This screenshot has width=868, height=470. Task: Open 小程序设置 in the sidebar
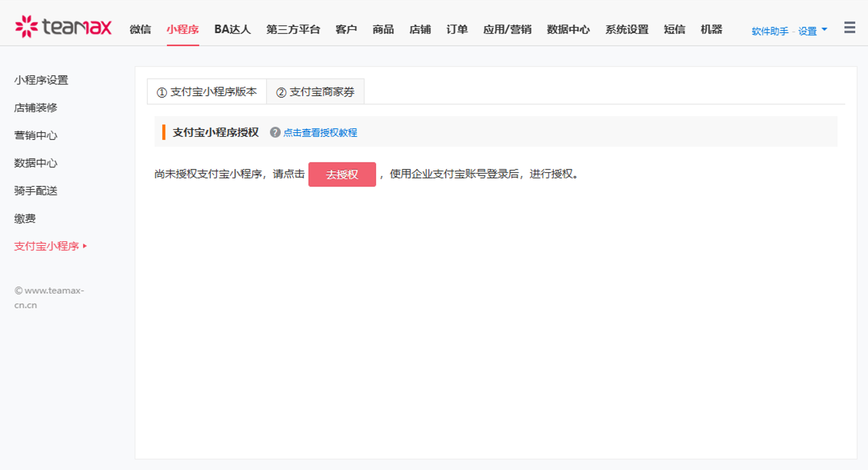41,80
